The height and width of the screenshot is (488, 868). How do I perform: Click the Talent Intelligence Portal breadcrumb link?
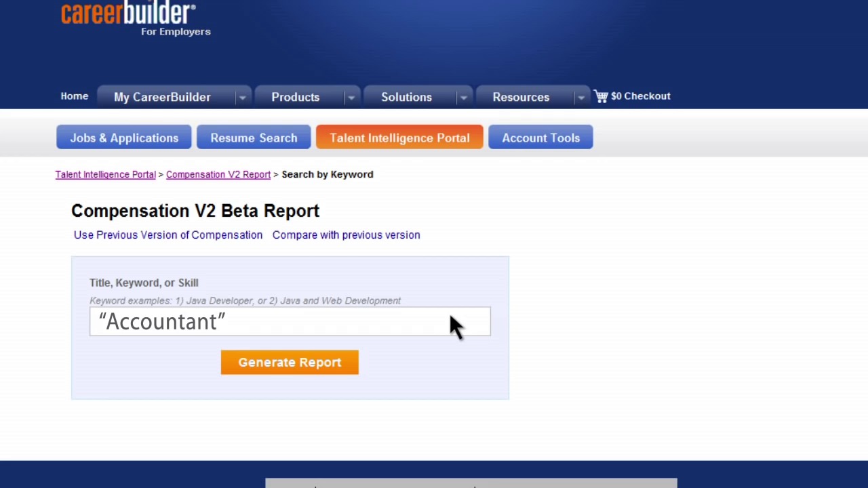click(x=105, y=174)
